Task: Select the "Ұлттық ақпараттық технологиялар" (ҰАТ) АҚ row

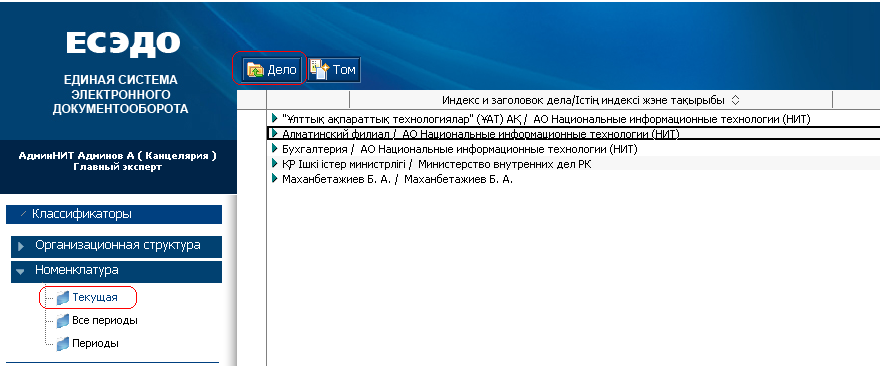Action: [547, 118]
